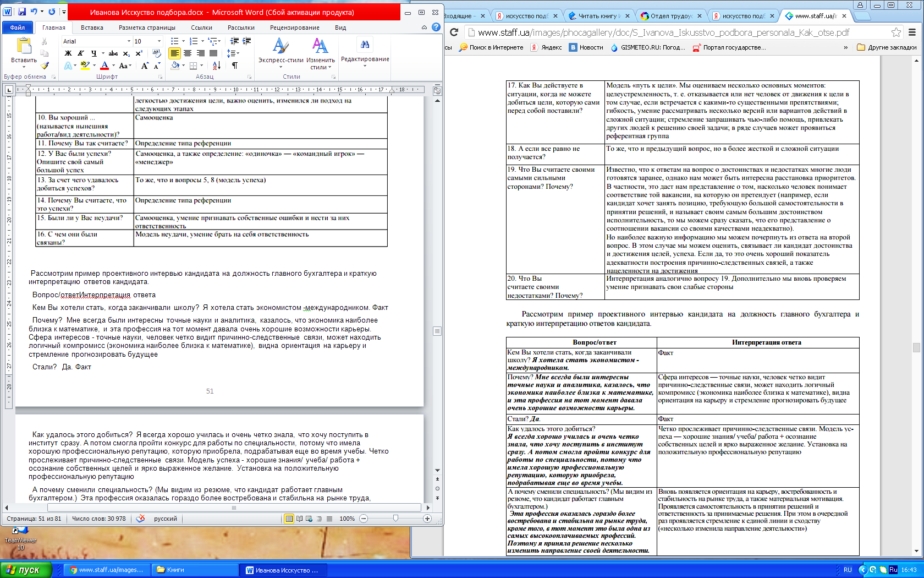Open the Arial font name dropdown
The height and width of the screenshot is (578, 924).
tap(129, 41)
